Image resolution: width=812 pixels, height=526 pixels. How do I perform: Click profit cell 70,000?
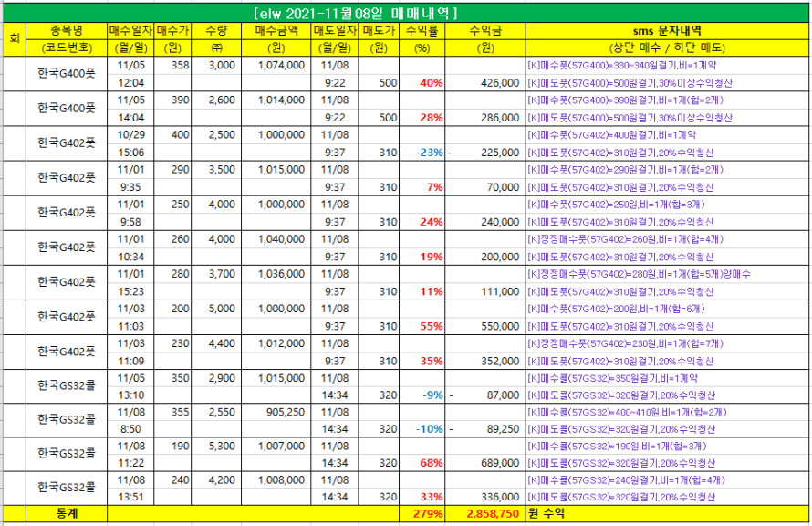485,187
